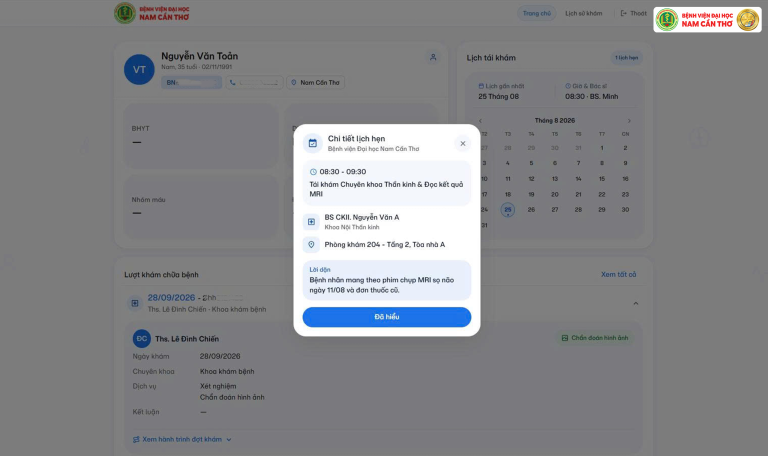The height and width of the screenshot is (456, 768).
Task: Click the "Nhóm máu" card
Action: click(x=201, y=207)
